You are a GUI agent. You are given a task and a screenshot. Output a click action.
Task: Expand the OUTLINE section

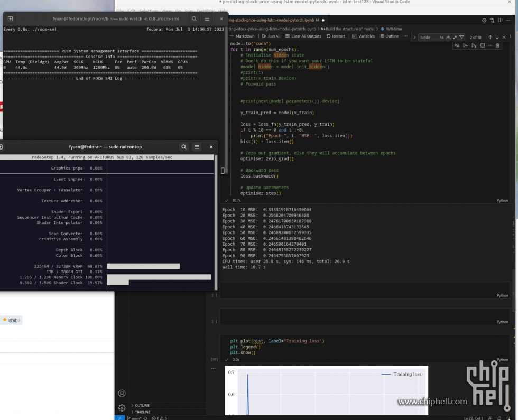pos(142,406)
